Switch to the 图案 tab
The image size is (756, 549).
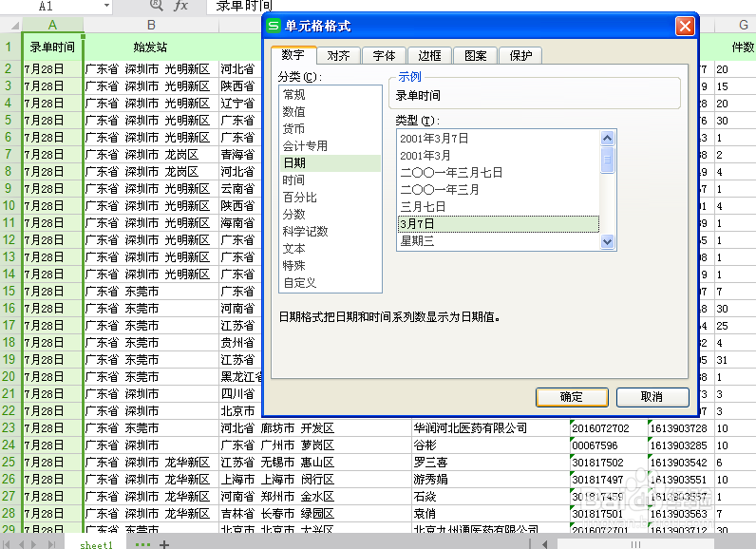pos(476,56)
